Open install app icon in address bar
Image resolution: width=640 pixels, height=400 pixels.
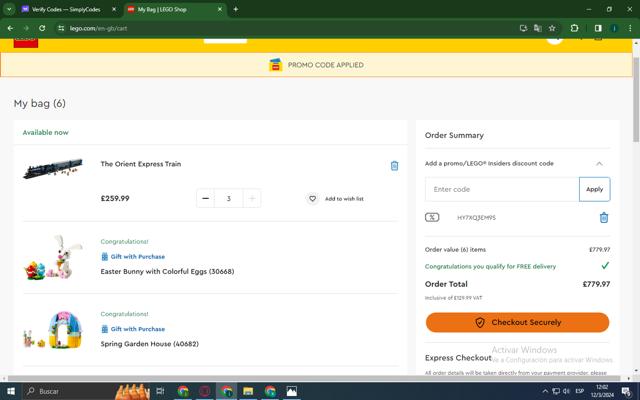pyautogui.click(x=523, y=28)
